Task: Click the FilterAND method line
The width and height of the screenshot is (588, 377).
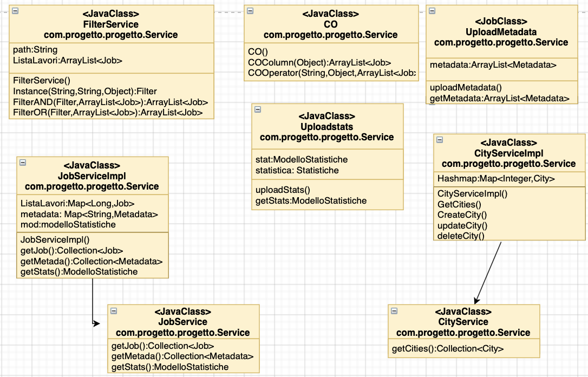Action: [x=110, y=102]
